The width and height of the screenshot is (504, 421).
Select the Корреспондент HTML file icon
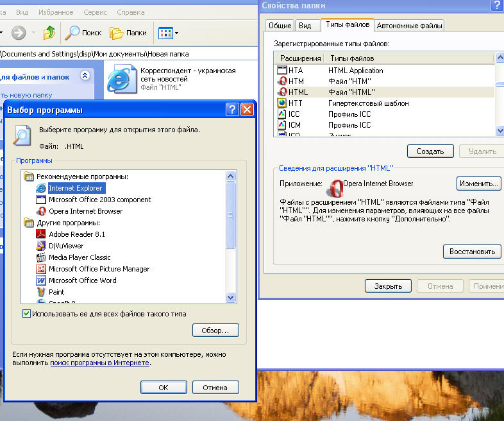[x=122, y=79]
